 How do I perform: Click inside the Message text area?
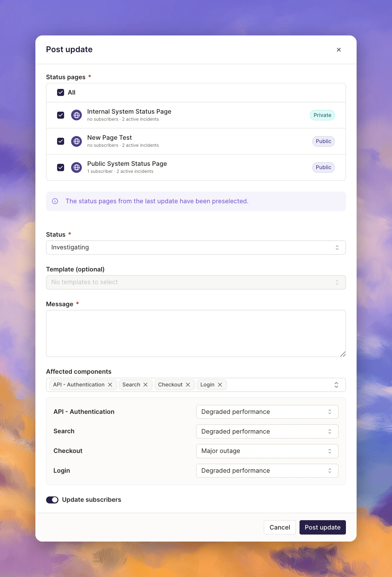(x=196, y=334)
